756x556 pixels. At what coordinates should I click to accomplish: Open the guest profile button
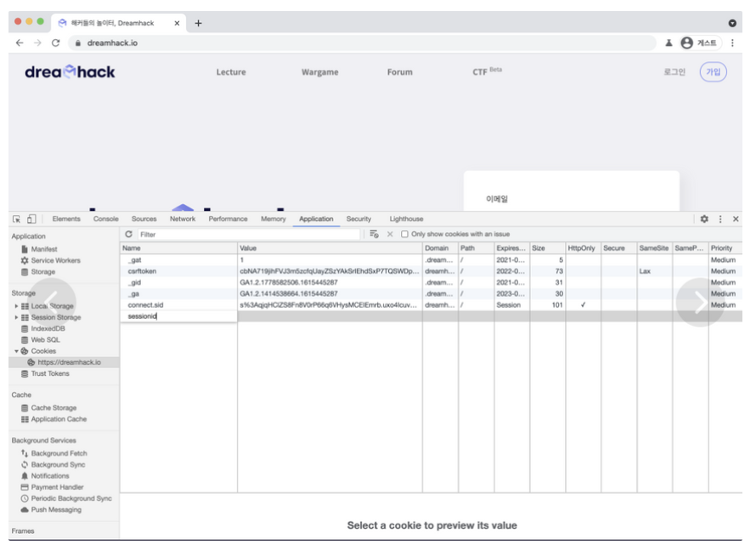click(700, 43)
